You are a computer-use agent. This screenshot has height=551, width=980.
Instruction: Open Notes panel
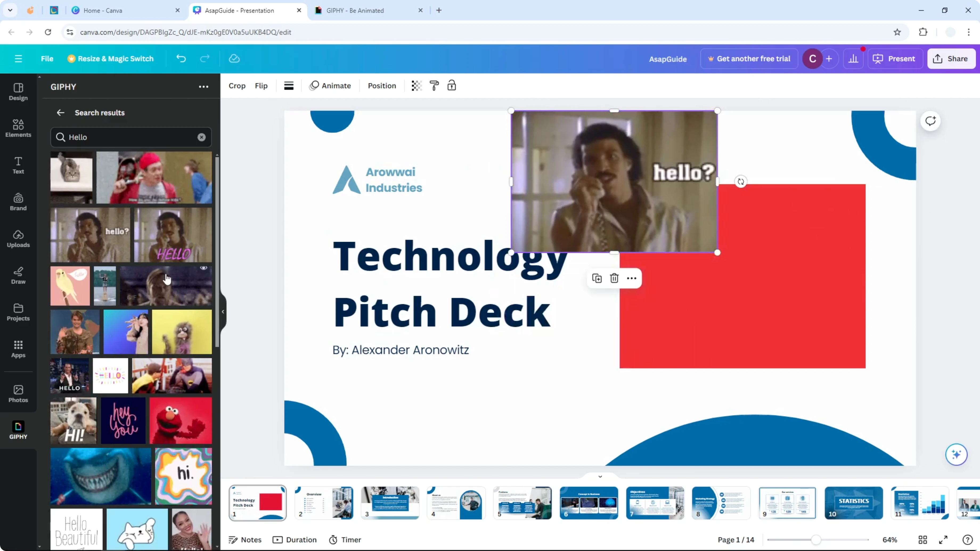[245, 540]
